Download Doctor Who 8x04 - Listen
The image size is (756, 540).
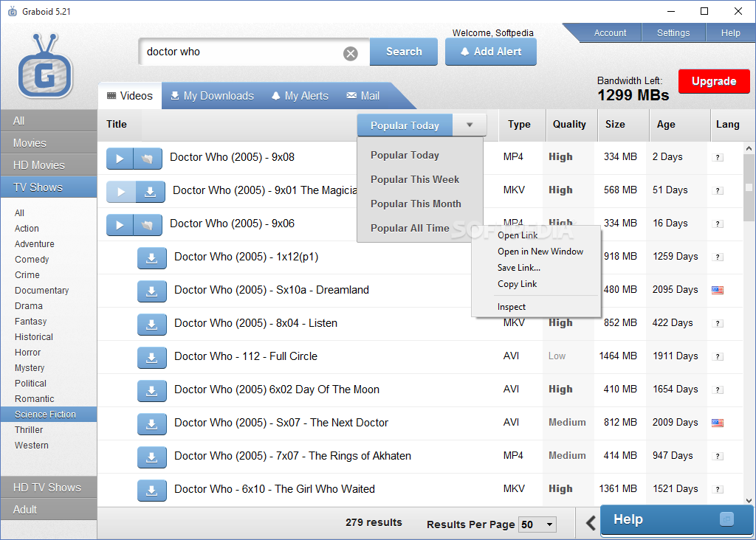(x=152, y=325)
